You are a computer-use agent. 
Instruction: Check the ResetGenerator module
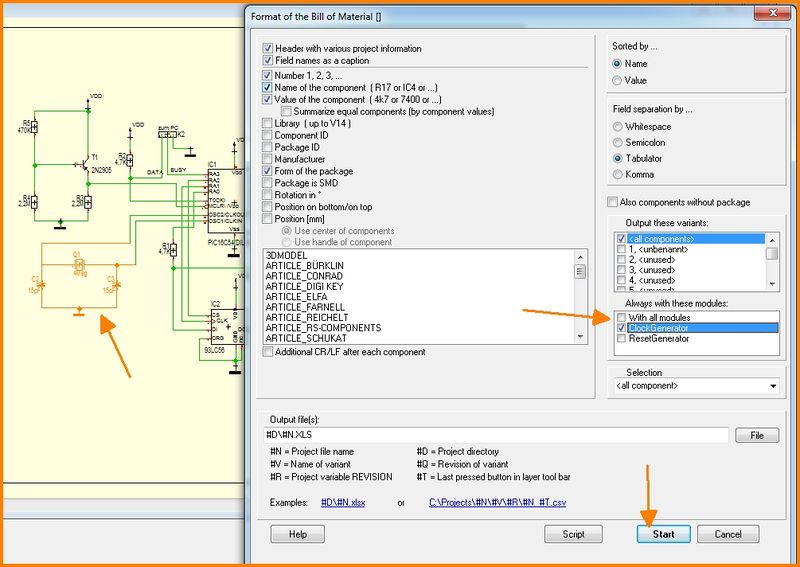[621, 339]
